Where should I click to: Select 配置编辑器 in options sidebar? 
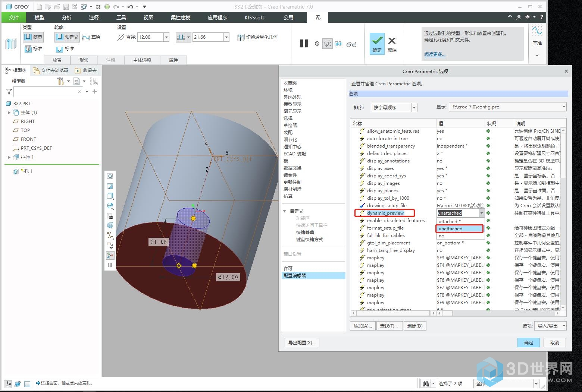313,276
